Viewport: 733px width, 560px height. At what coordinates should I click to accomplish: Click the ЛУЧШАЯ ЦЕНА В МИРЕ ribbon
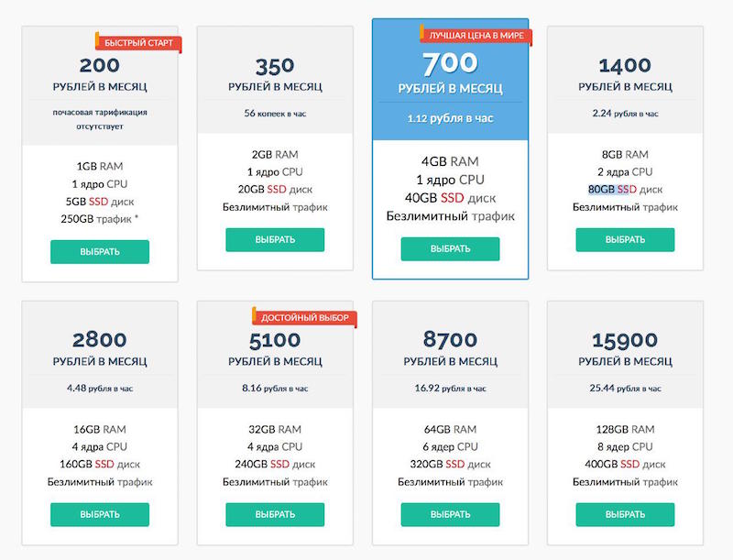pos(470,36)
